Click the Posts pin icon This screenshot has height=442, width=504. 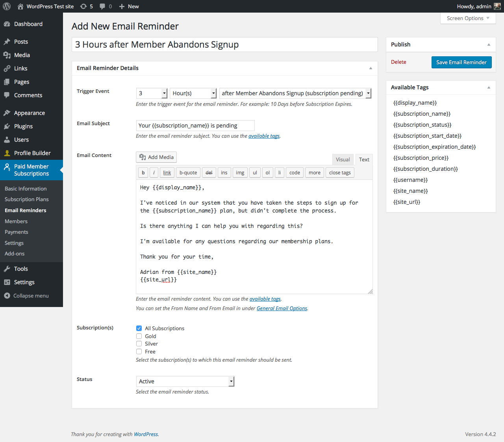point(7,42)
